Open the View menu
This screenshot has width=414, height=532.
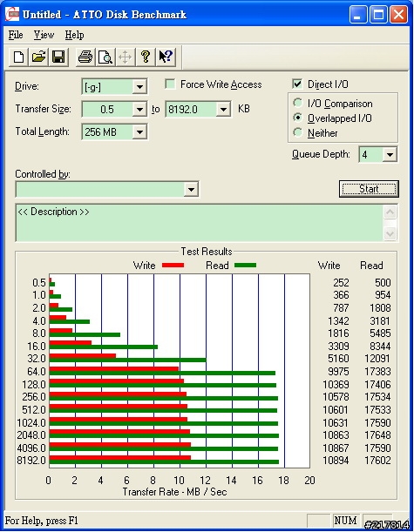click(44, 35)
